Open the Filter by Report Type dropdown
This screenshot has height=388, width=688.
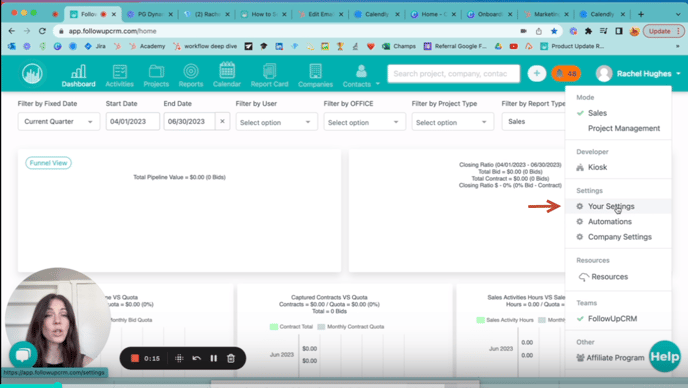(534, 122)
